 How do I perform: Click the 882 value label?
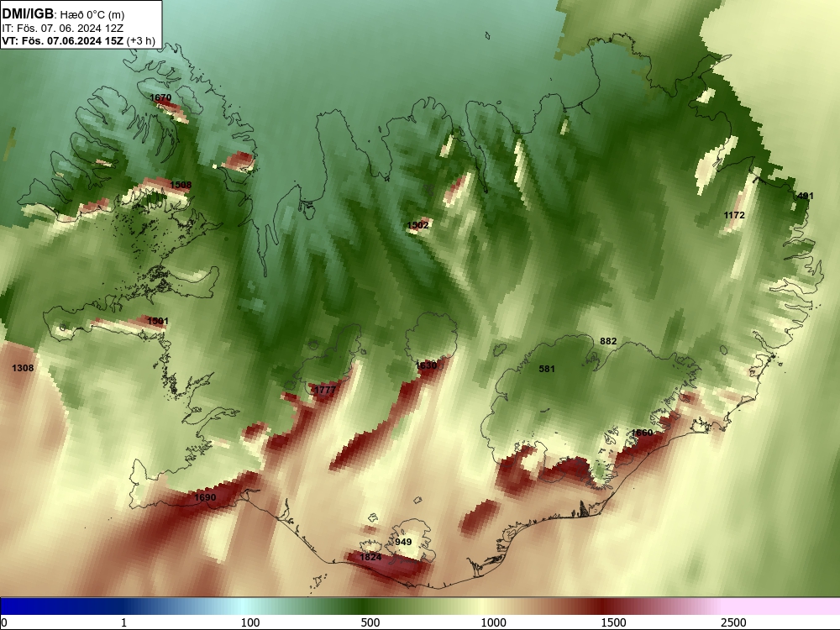click(x=608, y=341)
